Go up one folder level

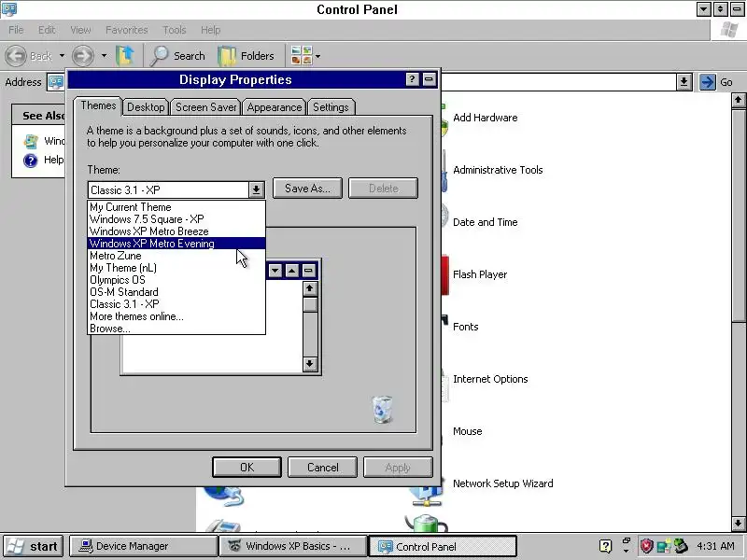coord(125,56)
